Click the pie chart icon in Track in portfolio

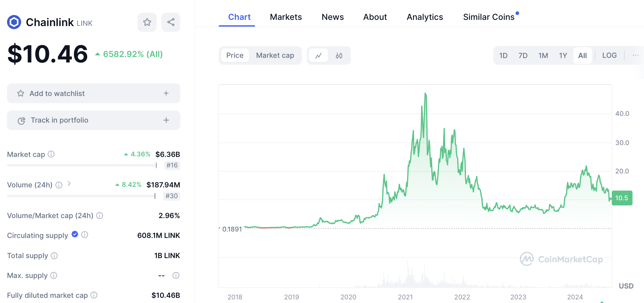21,121
